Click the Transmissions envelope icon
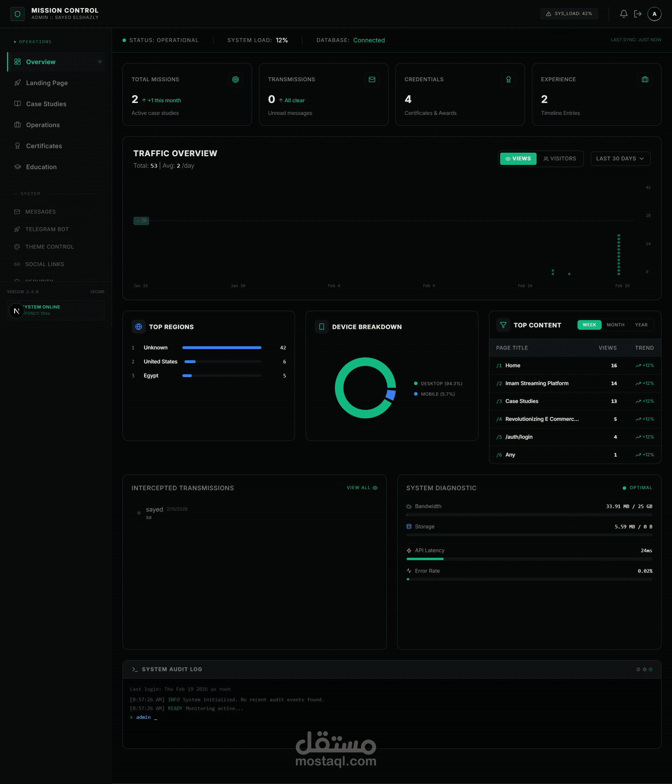Image resolution: width=672 pixels, height=784 pixels. 372,79
